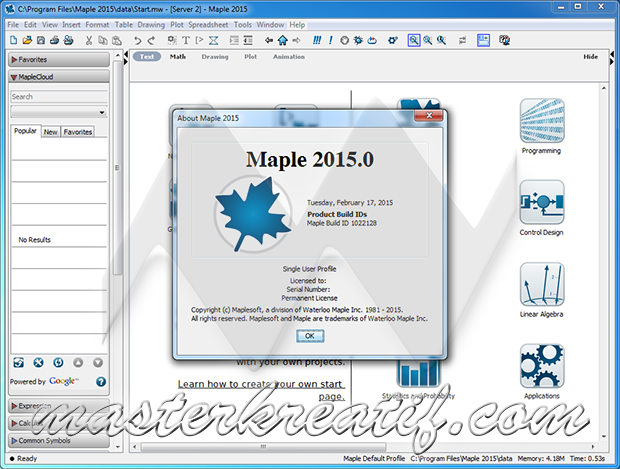Click the Debug bug icon
This screenshot has width=620, height=469.
(358, 40)
